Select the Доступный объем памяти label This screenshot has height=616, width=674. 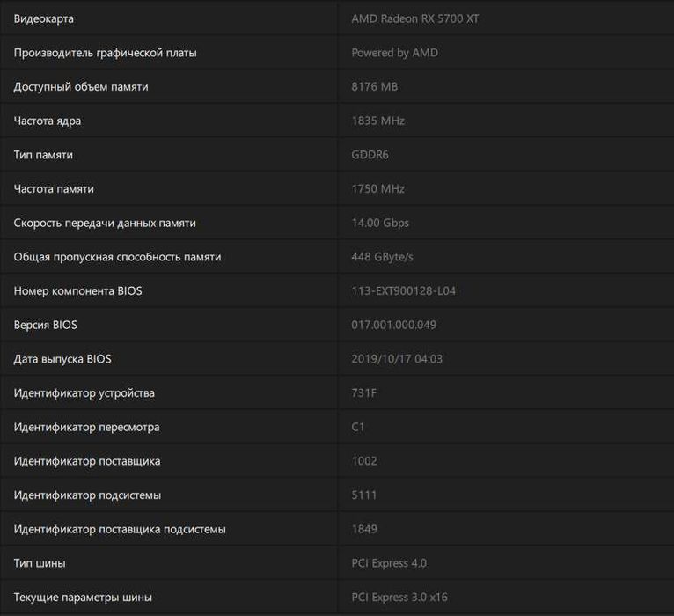[x=81, y=87]
